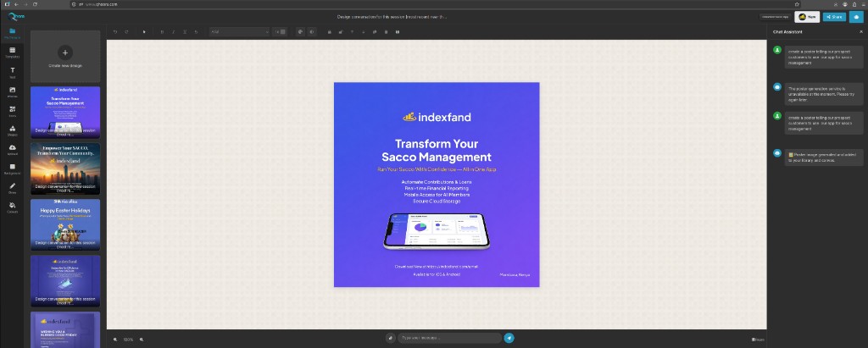Click the unlock icon in toolbar
This screenshot has height=348, width=868.
click(341, 32)
